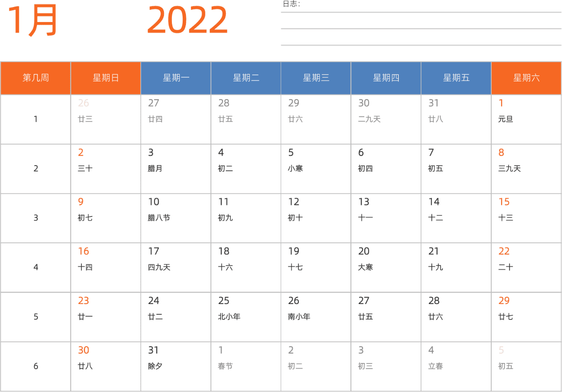Select the 星期二 column header
The height and width of the screenshot is (392, 562).
(246, 78)
